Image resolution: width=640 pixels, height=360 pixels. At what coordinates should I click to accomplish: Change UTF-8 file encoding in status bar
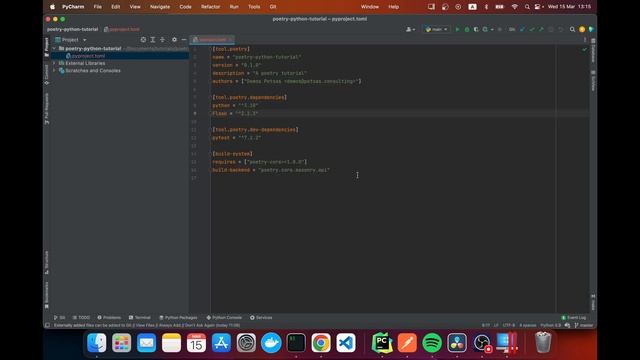point(509,325)
